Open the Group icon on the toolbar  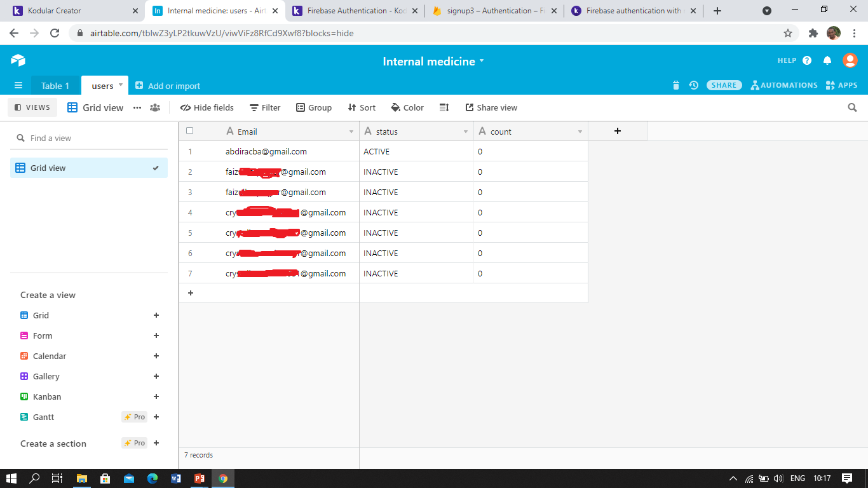click(314, 107)
